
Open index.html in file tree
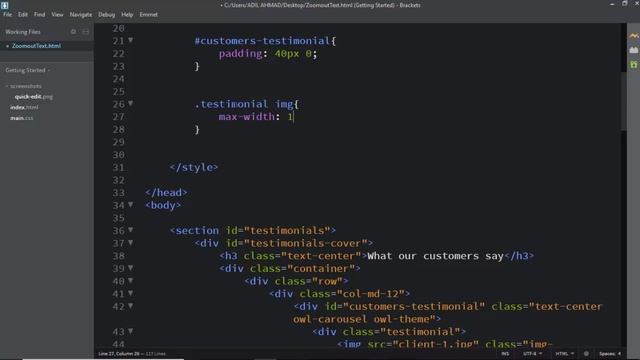coord(24,107)
